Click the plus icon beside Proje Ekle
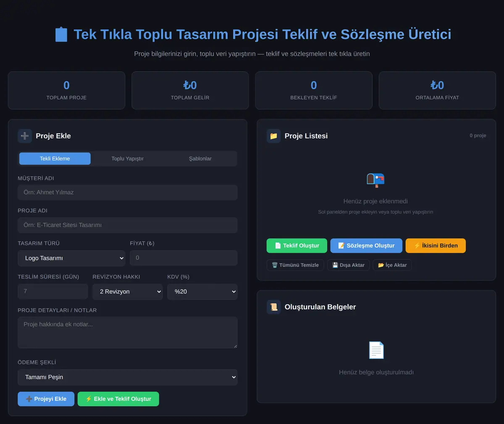The width and height of the screenshot is (504, 424). point(25,136)
